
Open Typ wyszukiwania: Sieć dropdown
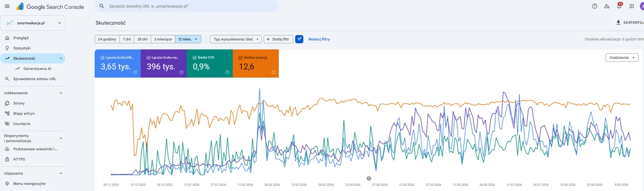pyautogui.click(x=236, y=39)
